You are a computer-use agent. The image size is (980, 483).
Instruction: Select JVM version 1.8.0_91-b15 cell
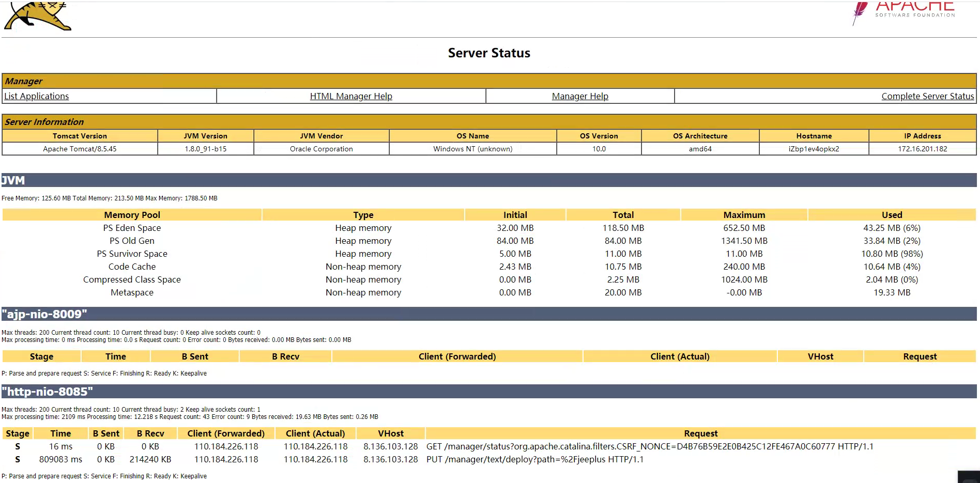(206, 149)
